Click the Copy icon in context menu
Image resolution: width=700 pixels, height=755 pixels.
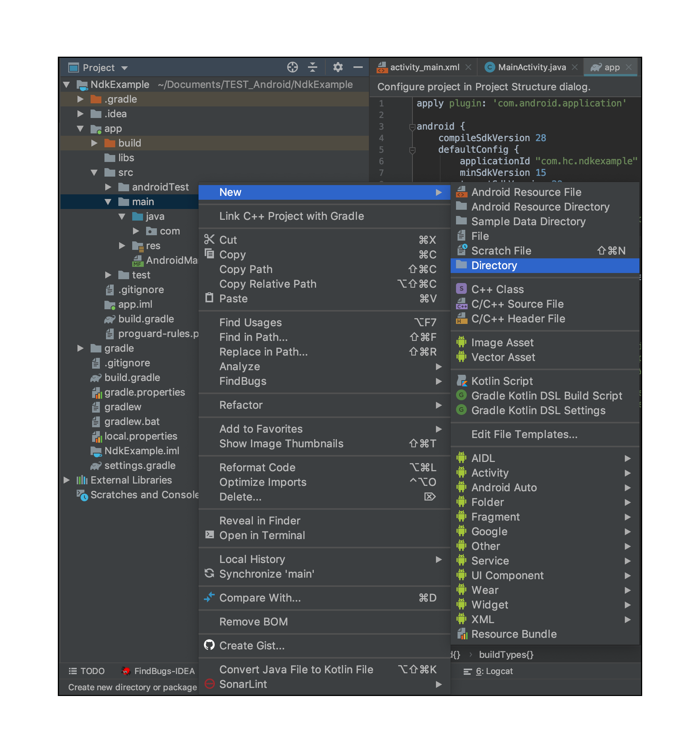click(x=209, y=254)
